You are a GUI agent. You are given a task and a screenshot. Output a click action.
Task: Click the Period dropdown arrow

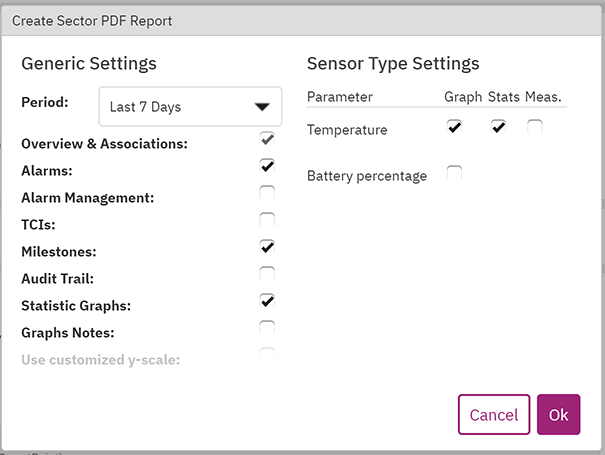262,107
